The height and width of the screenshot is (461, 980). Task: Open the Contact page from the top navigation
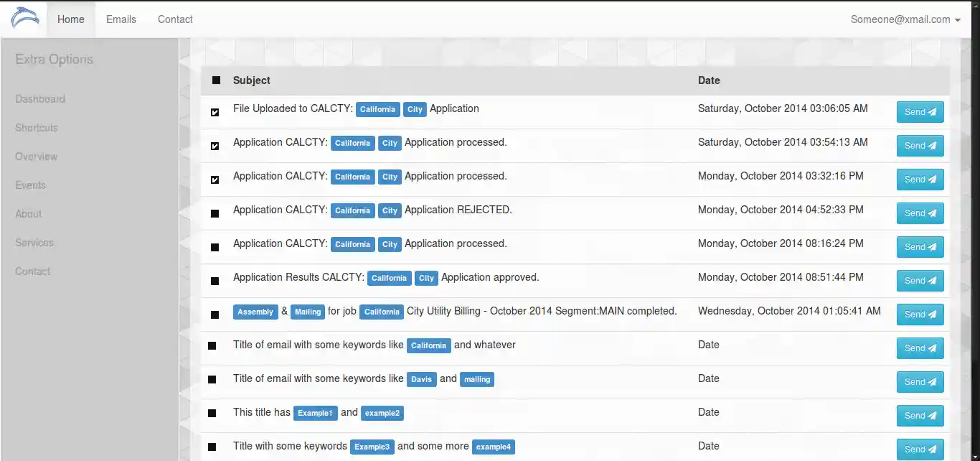174,19
